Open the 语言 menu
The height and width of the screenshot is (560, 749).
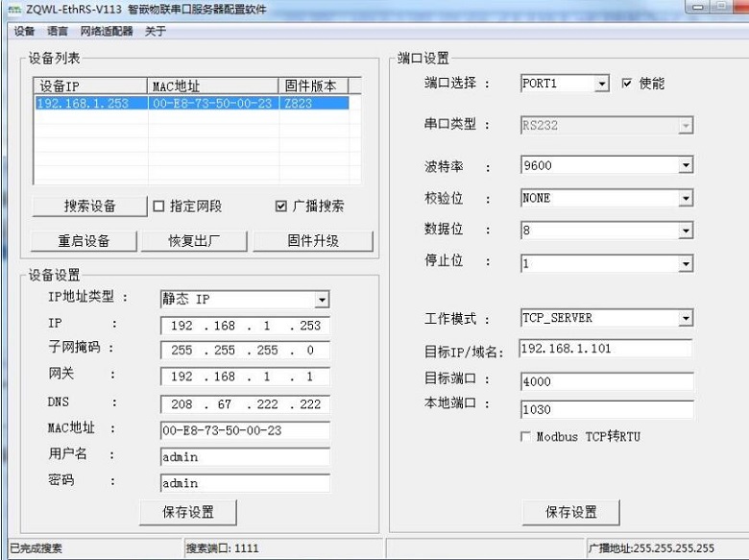pos(58,31)
